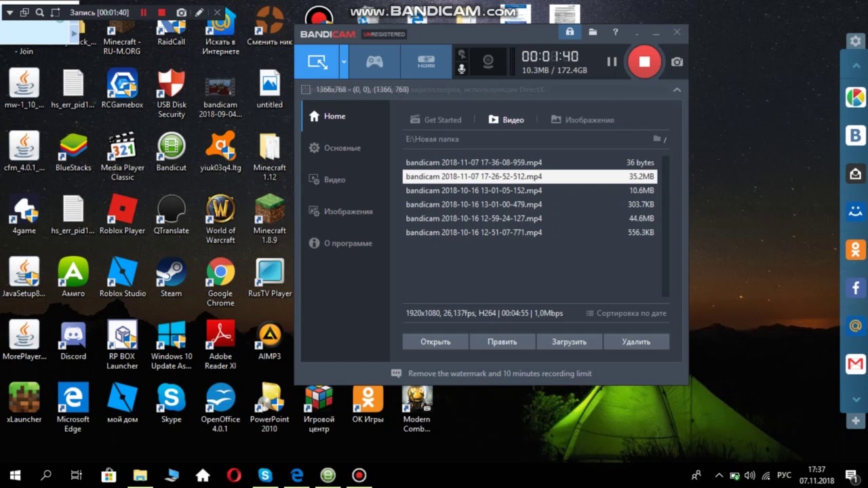The image size is (868, 488).
Task: Click the magnifier icon in mini recording bar
Action: (x=39, y=13)
